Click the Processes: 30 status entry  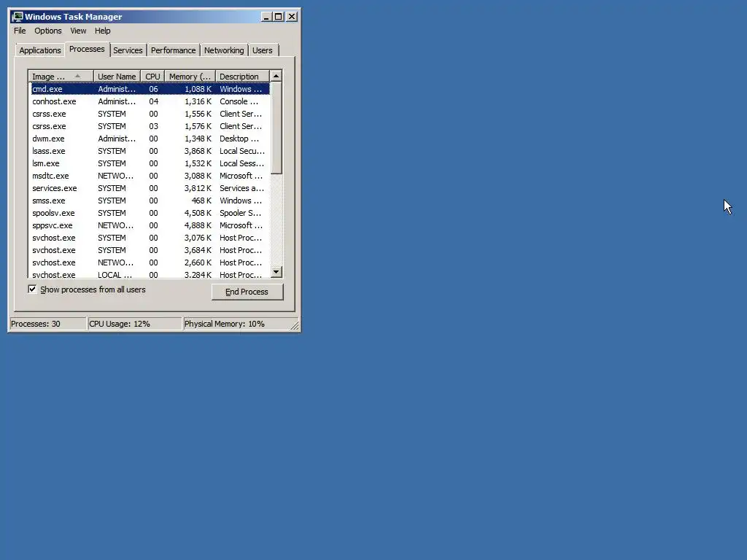coord(47,324)
